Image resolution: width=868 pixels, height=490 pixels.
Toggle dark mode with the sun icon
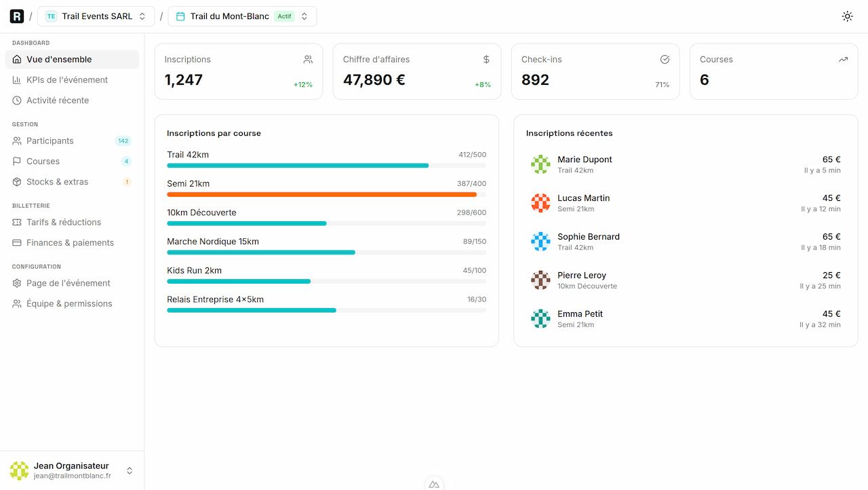pos(847,16)
